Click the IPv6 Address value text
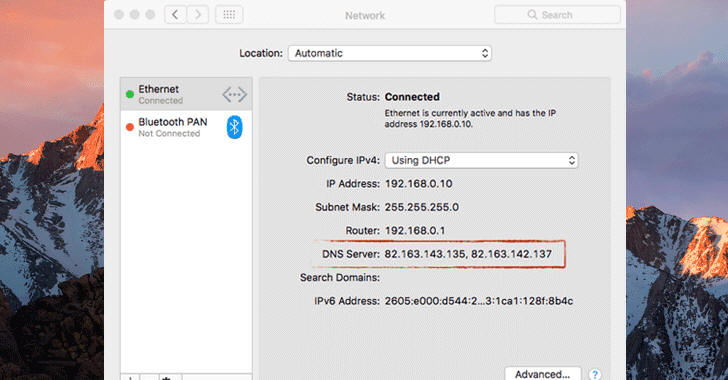Image resolution: width=728 pixels, height=380 pixels. pos(479,301)
